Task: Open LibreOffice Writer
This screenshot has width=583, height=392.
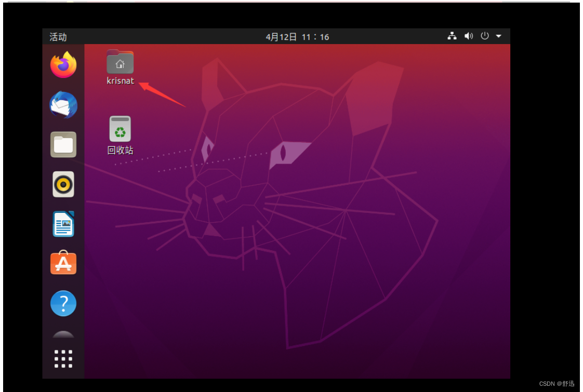Action: (63, 224)
